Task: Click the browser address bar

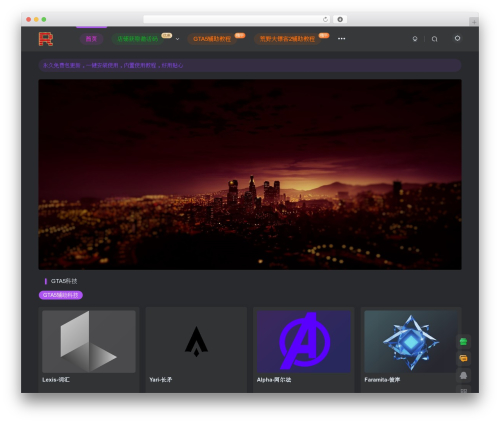Action: (x=237, y=19)
